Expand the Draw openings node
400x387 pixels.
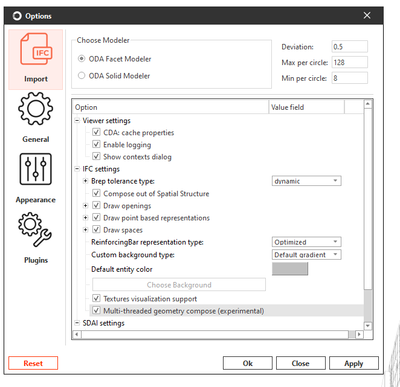(x=86, y=206)
